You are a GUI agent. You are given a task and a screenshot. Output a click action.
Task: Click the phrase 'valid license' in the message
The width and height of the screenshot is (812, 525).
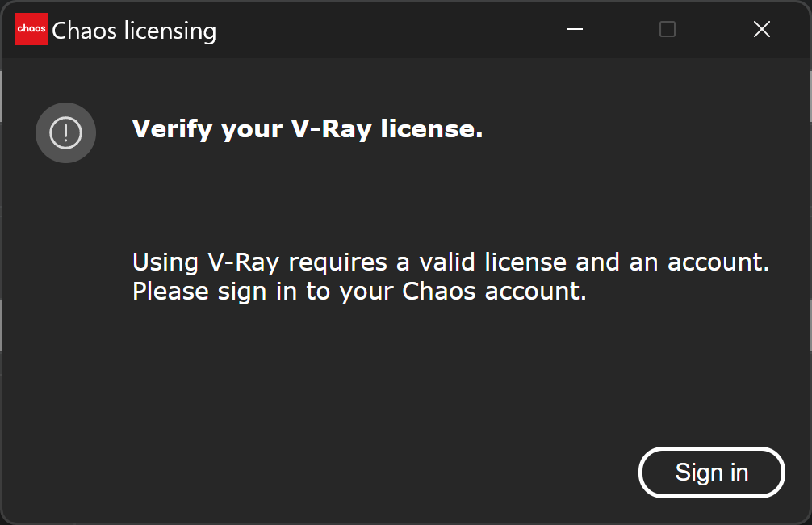click(493, 262)
